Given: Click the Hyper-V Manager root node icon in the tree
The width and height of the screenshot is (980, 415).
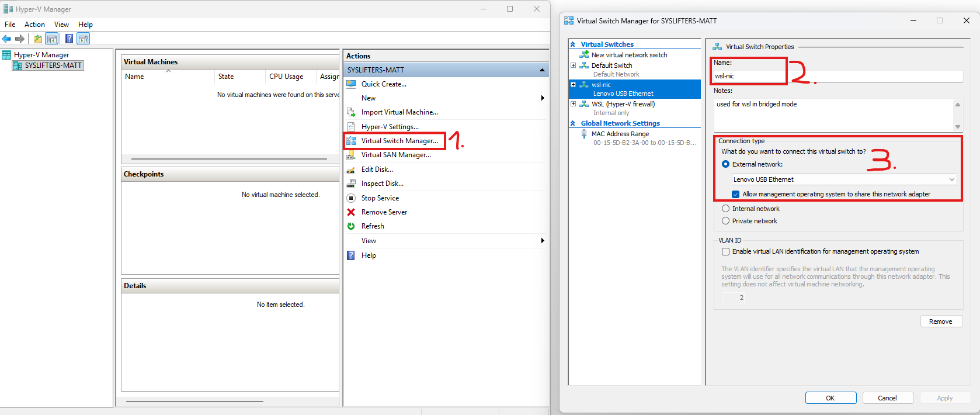Looking at the screenshot, I should (7, 55).
